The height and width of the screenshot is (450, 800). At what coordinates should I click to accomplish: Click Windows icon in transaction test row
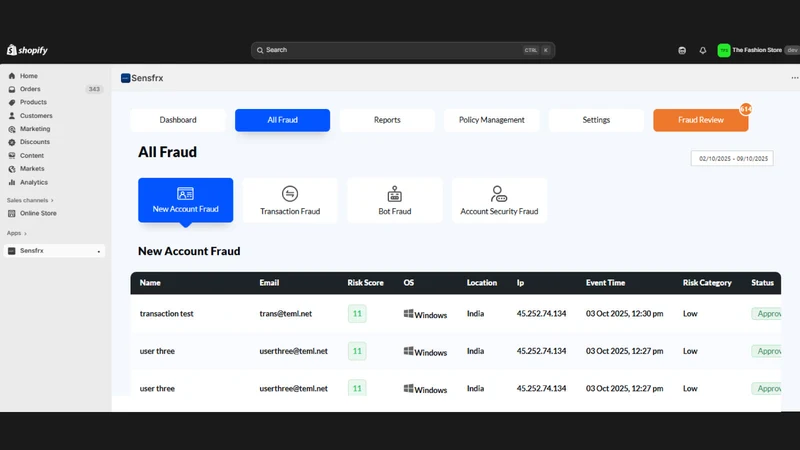click(x=408, y=313)
